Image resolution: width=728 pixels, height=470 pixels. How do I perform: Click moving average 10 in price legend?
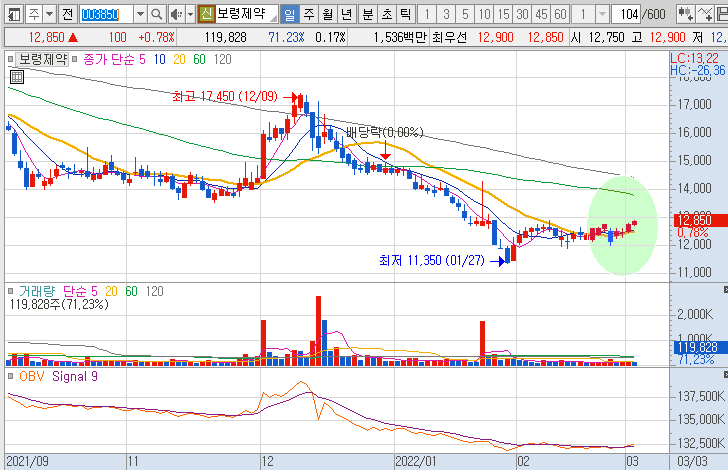pos(160,59)
